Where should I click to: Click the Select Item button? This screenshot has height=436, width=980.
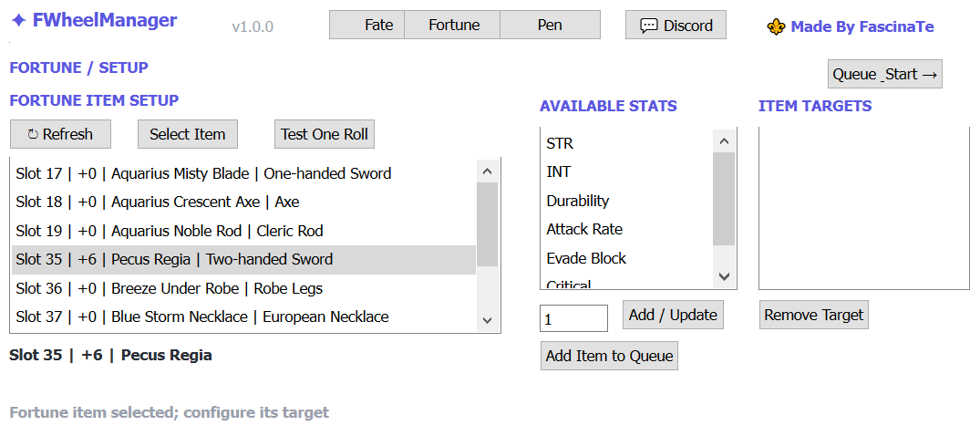pos(188,134)
